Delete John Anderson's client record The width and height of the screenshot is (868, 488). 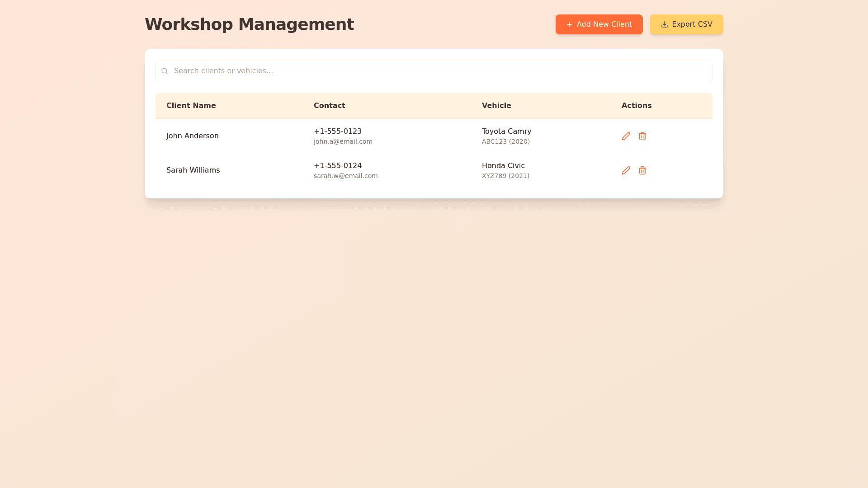click(x=642, y=136)
